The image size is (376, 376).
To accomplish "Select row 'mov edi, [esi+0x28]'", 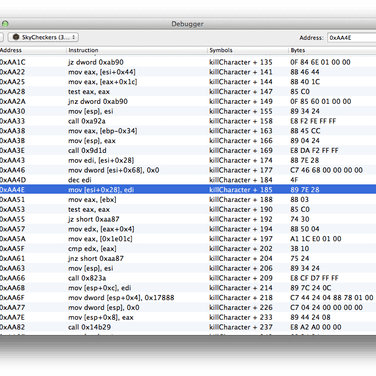I will [x=188, y=160].
